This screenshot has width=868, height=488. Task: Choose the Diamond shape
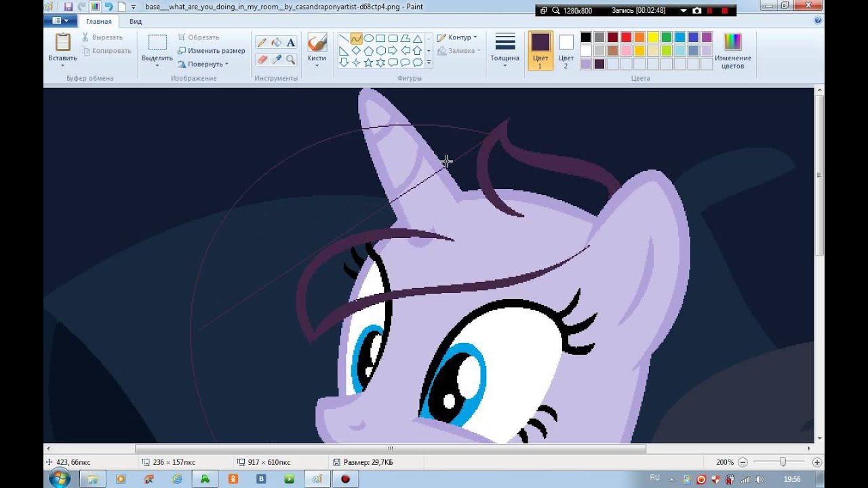[x=356, y=51]
